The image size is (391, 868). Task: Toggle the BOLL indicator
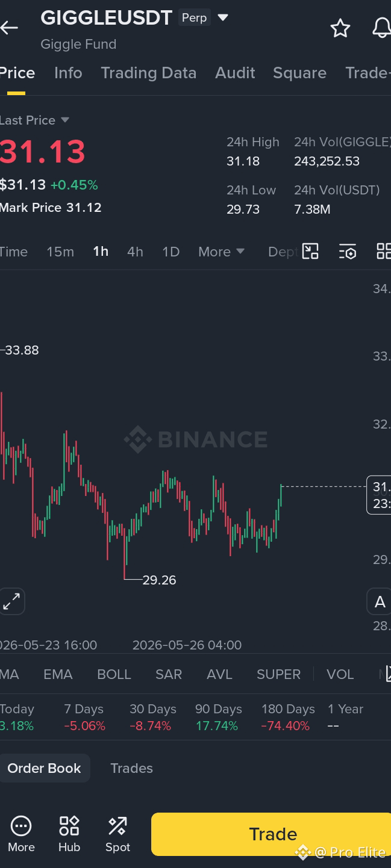tap(114, 674)
